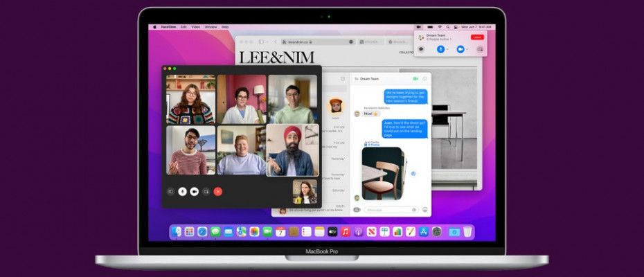Click the Leave button in Dream Team panel
Screen dimensions: 644x277
pos(477,37)
